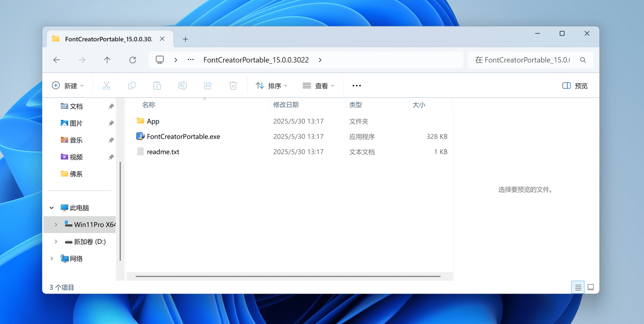The width and height of the screenshot is (644, 324).
Task: Collapse the 此电脑 tree node
Action: point(52,208)
